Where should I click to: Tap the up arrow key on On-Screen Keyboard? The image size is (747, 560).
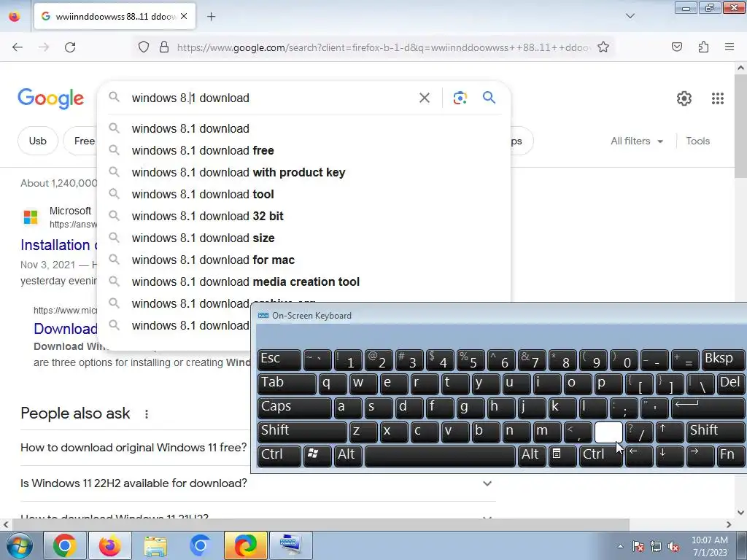pos(670,432)
